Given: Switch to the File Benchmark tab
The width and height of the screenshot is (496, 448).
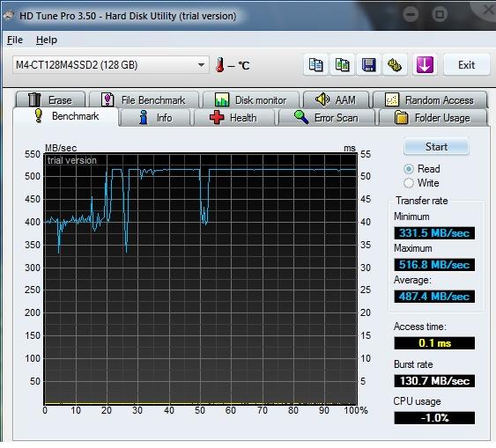Looking at the screenshot, I should tap(144, 99).
